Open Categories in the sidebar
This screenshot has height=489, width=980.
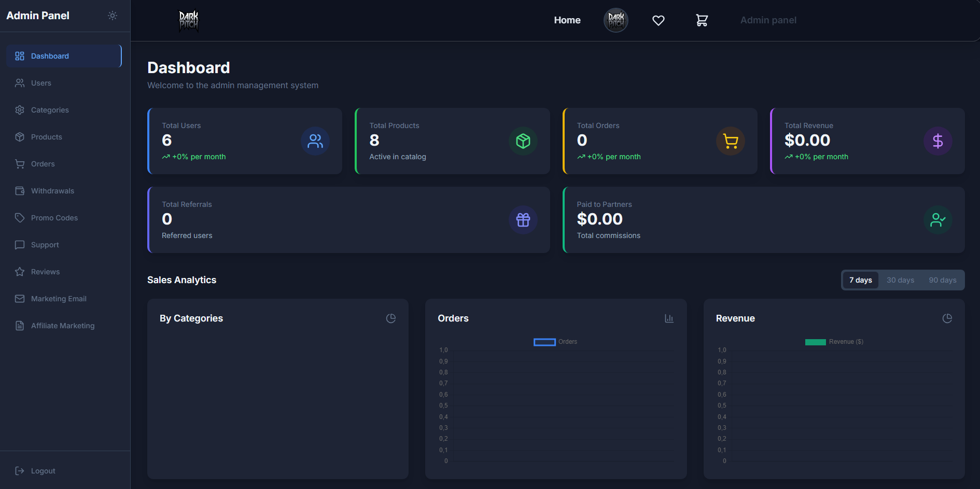[64, 110]
